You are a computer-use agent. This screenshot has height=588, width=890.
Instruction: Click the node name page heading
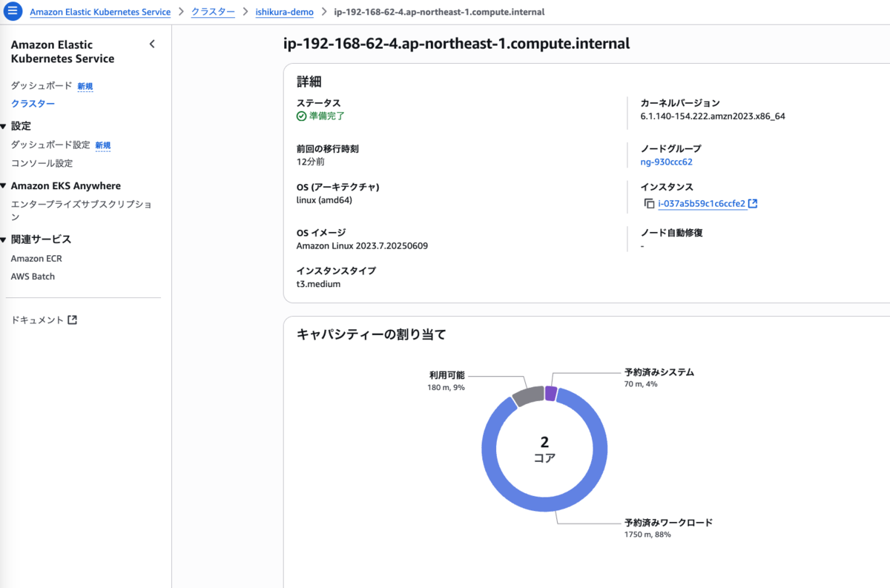pos(457,44)
